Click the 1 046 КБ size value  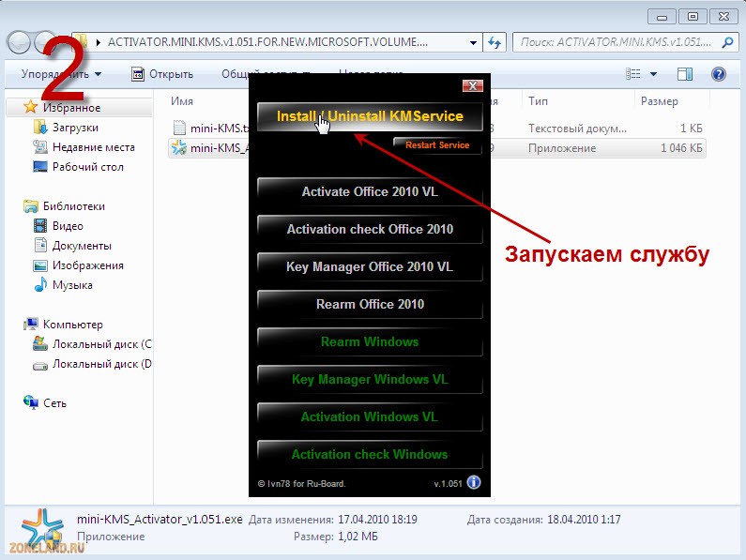(681, 148)
